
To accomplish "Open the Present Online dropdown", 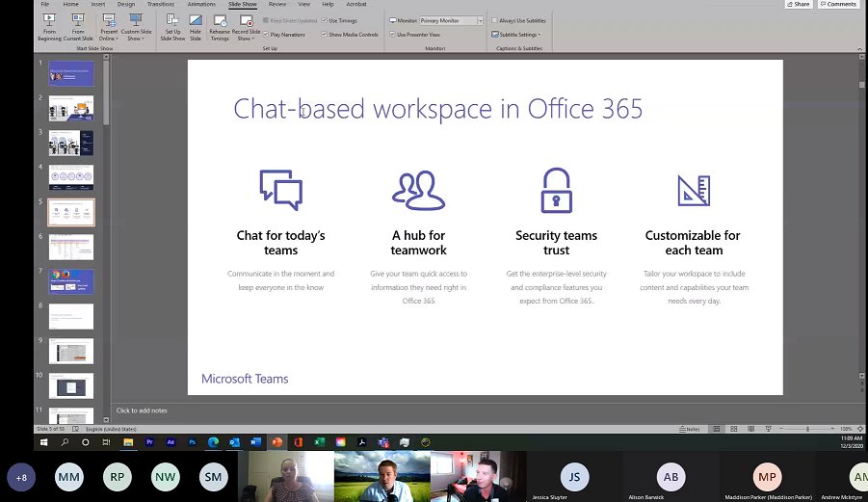I will [x=109, y=27].
